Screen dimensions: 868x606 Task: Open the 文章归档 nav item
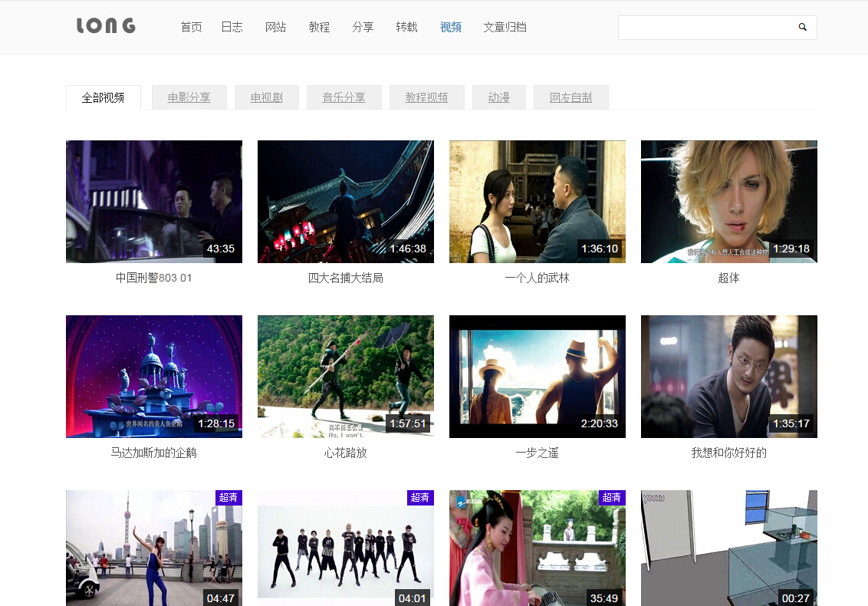coord(505,27)
